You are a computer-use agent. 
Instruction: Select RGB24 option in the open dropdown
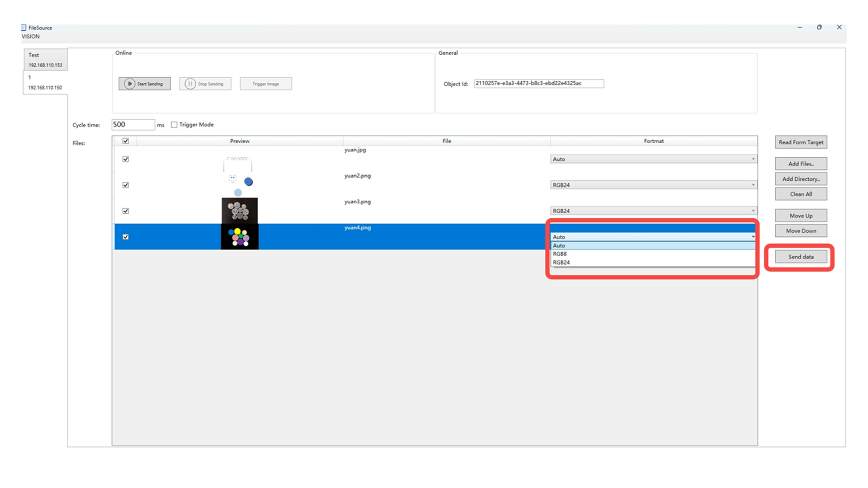pyautogui.click(x=561, y=263)
